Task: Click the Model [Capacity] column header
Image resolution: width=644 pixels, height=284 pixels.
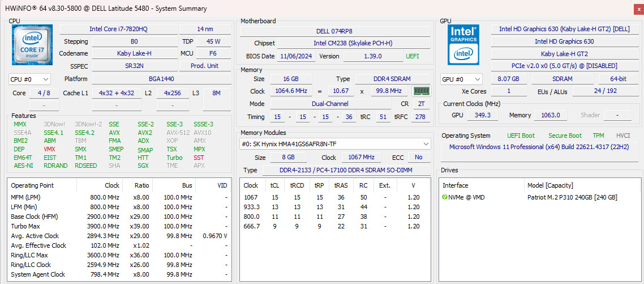Action: [582, 185]
